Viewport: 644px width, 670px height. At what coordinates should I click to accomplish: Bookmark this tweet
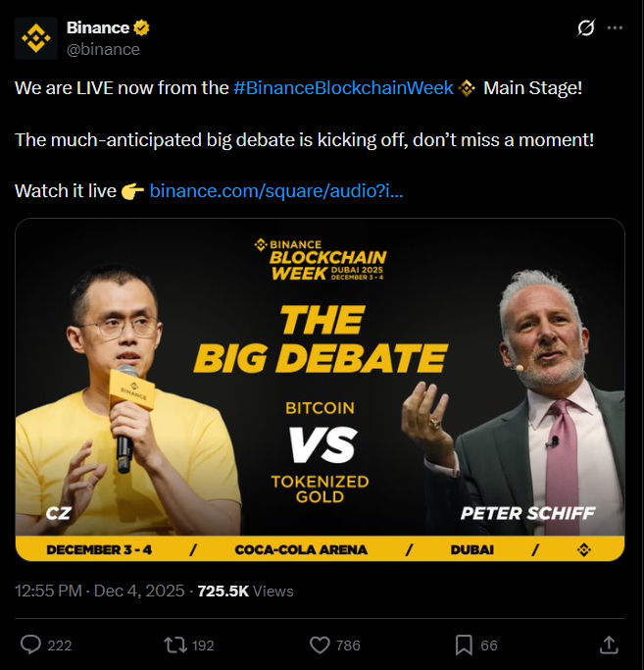(x=463, y=644)
